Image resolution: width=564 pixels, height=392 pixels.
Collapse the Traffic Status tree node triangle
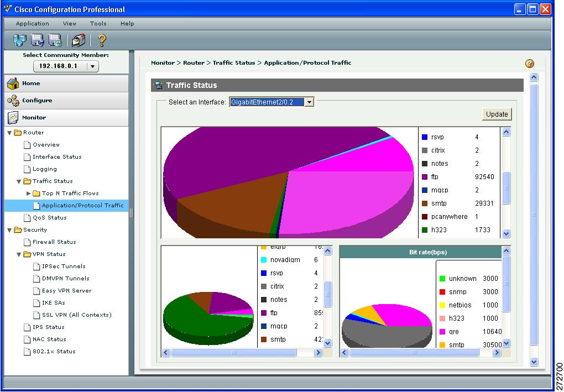coord(19,181)
